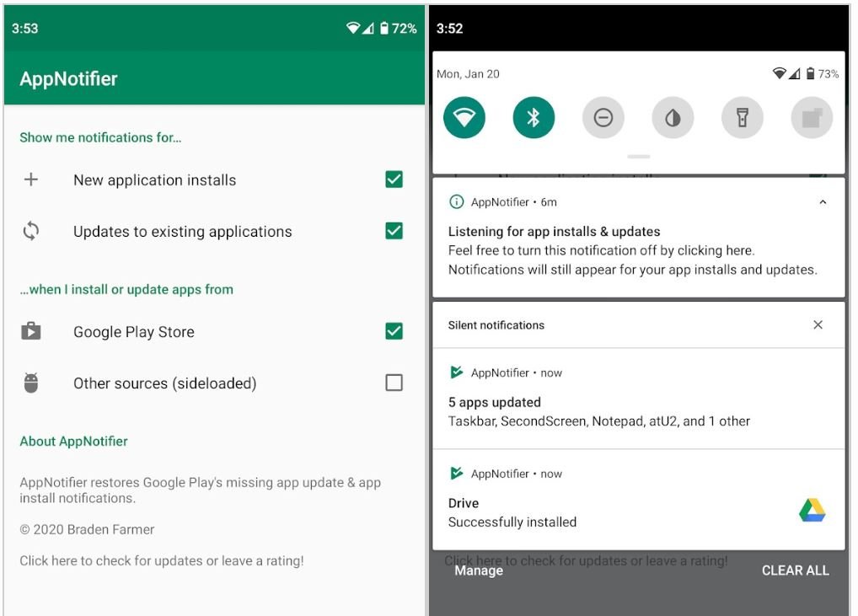Toggle the Wi-Fi quick settings tile
This screenshot has width=858, height=616.
coord(464,118)
